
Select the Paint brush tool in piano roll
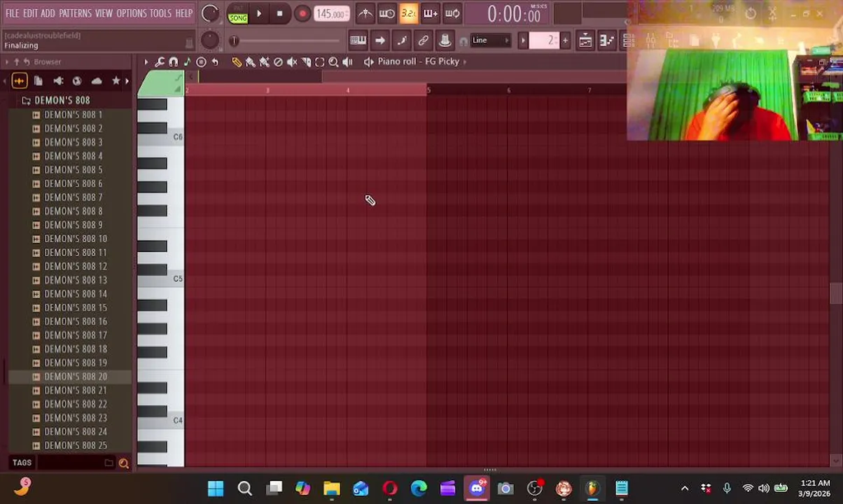pos(251,62)
